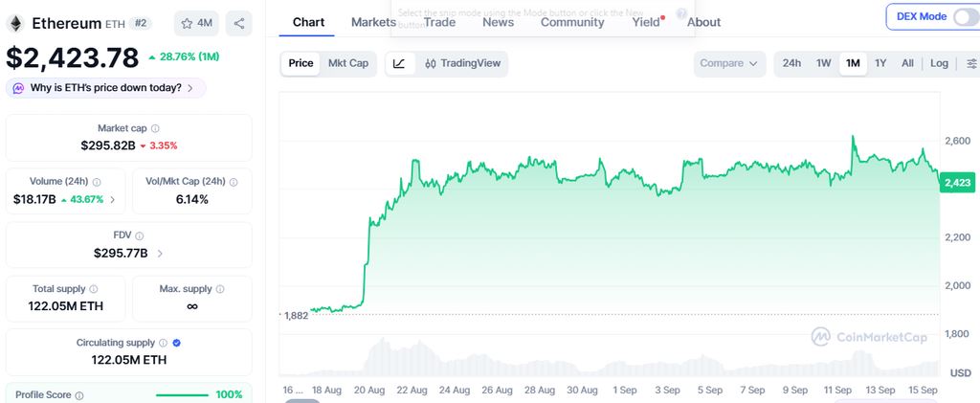
Task: Expand the Volume (24h) details chevron
Action: (113, 200)
